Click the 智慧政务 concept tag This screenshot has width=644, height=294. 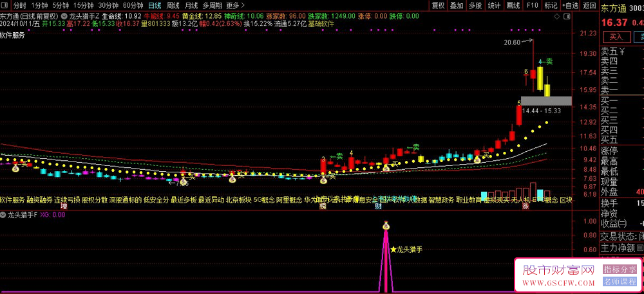pos(442,200)
